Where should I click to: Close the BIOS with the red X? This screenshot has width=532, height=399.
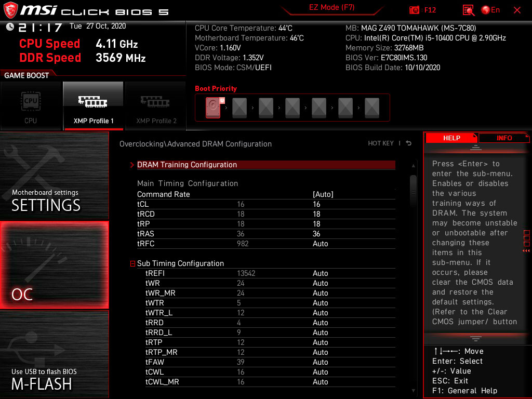coord(517,10)
